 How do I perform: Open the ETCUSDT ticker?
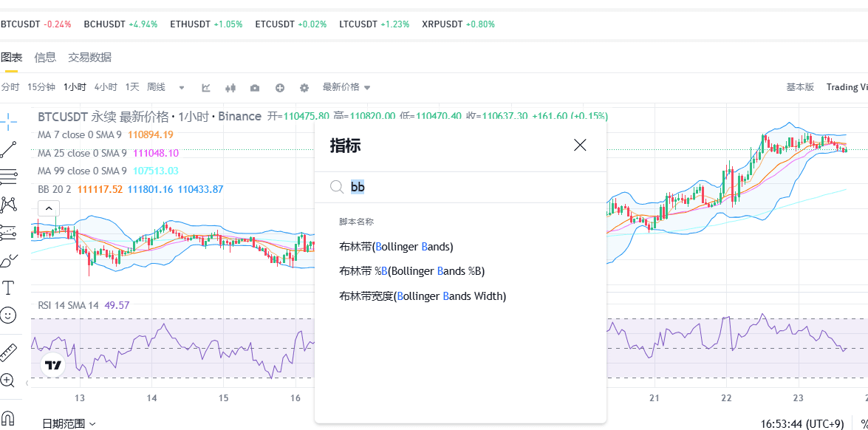coord(290,24)
